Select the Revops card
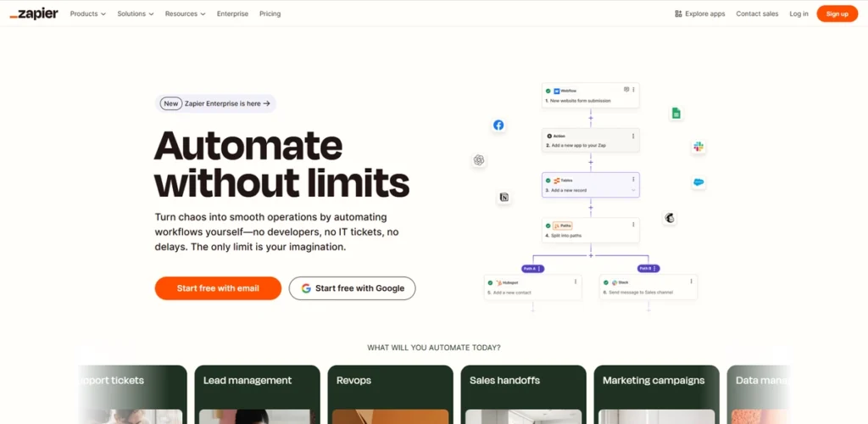Image resolution: width=868 pixels, height=424 pixels. (390, 394)
